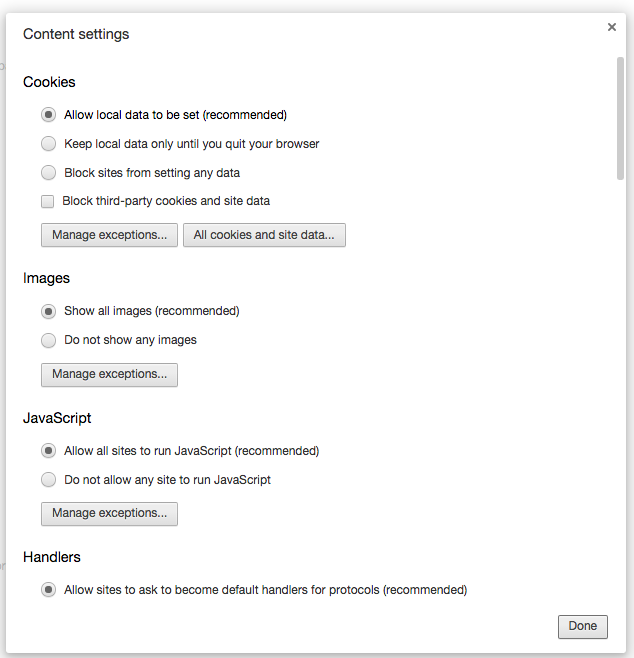Click the dialog's vertical scrollbar thumb
The width and height of the screenshot is (634, 658).
tap(621, 118)
